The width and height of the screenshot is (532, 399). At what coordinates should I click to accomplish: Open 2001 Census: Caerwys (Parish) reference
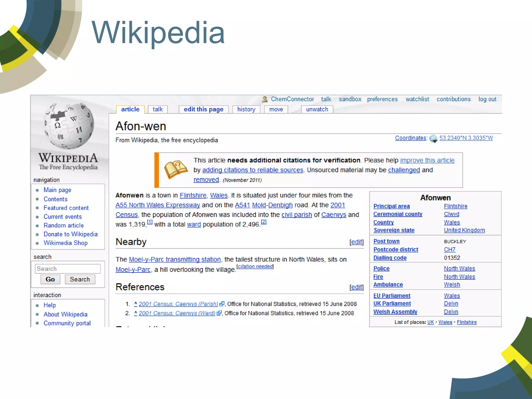click(178, 304)
